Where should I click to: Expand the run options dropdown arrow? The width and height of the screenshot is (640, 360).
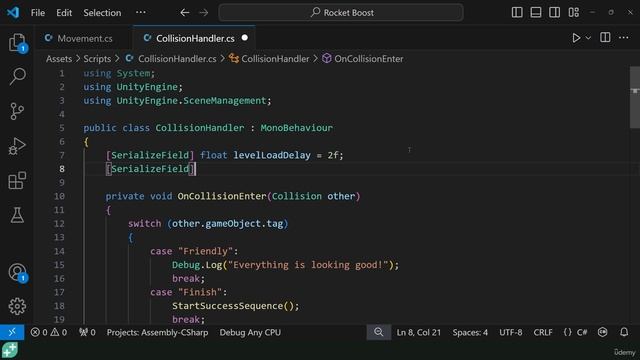pyautogui.click(x=588, y=38)
